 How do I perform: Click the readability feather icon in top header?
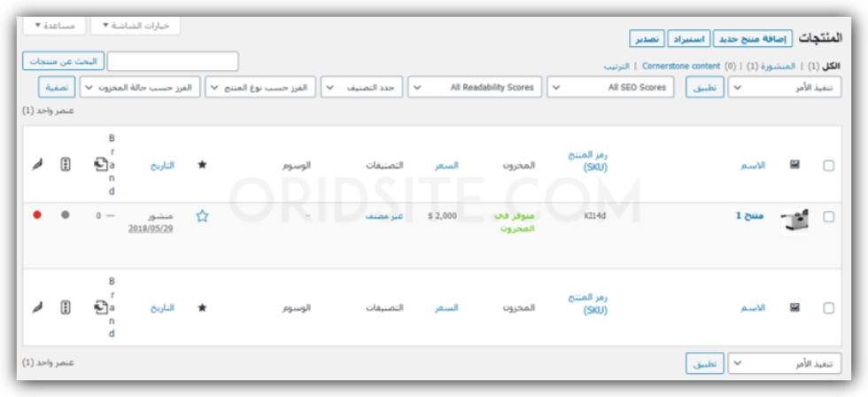tap(37, 165)
